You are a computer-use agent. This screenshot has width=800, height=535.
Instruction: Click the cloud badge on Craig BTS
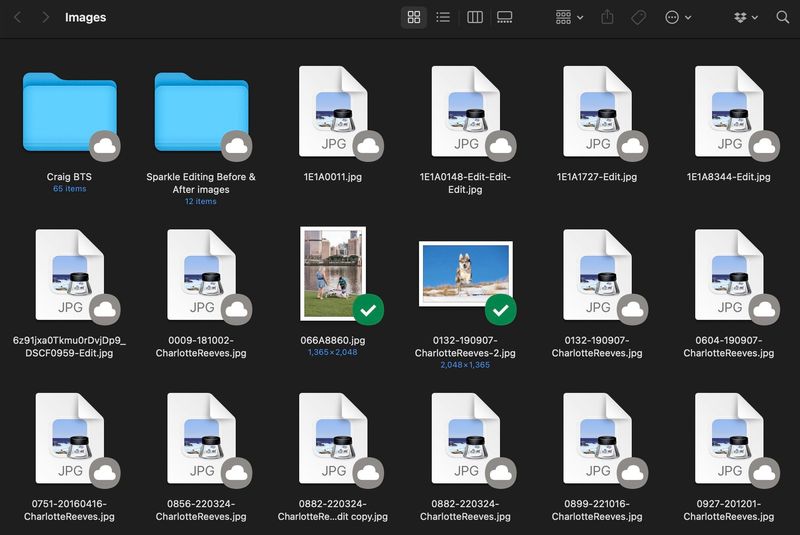105,146
